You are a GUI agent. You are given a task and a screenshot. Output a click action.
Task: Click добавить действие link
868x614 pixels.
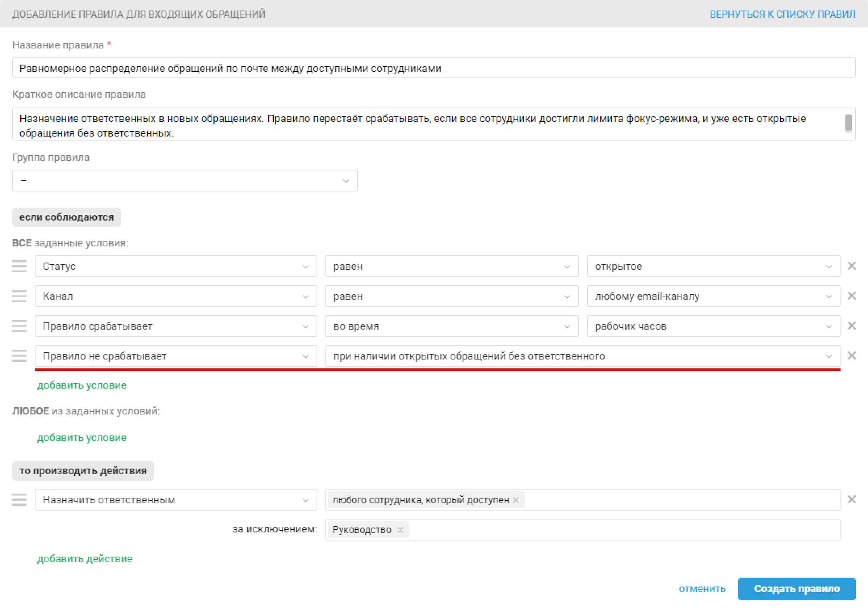tap(85, 559)
